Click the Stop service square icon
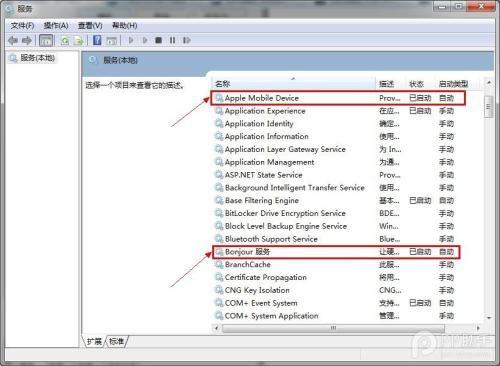Screen dimensions: 500x366 (x=158, y=40)
